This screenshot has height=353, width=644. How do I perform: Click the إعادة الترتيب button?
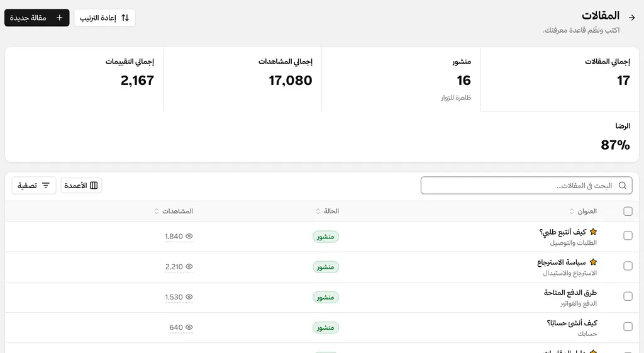coord(105,18)
